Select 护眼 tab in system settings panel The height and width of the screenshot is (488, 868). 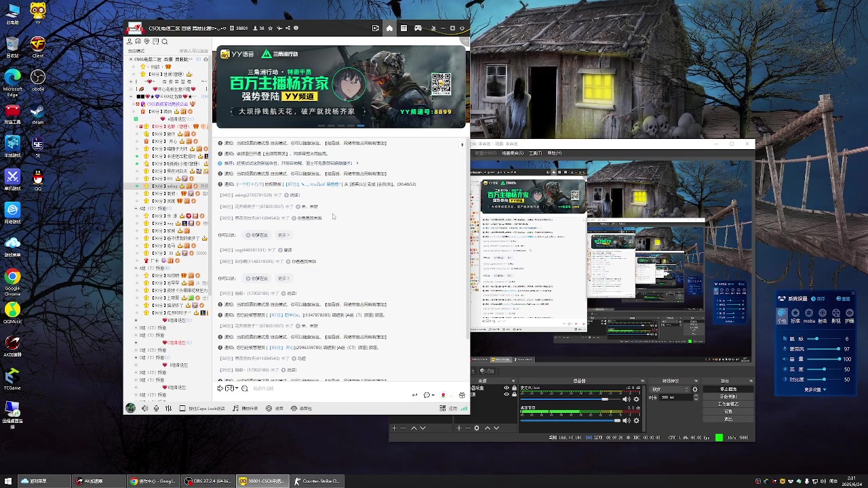click(x=850, y=316)
